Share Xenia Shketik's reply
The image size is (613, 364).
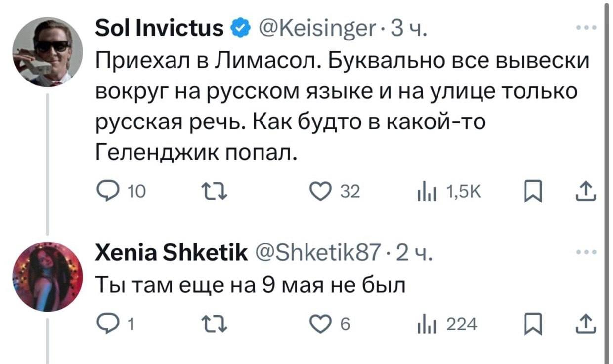point(588,324)
